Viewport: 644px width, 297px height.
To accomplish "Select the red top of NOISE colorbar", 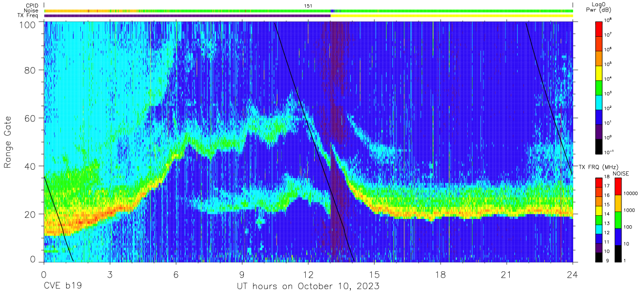I will click(x=617, y=186).
